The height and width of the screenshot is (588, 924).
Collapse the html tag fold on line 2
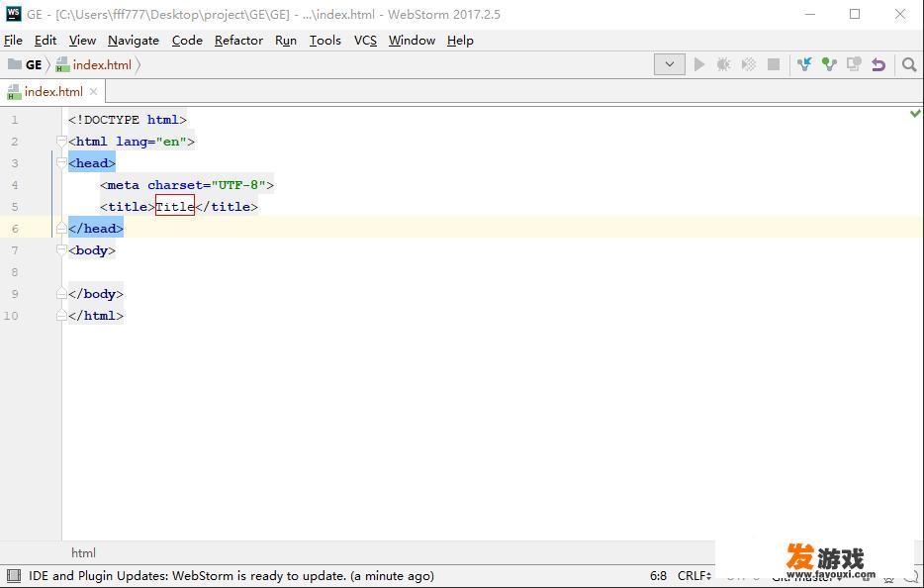(61, 141)
